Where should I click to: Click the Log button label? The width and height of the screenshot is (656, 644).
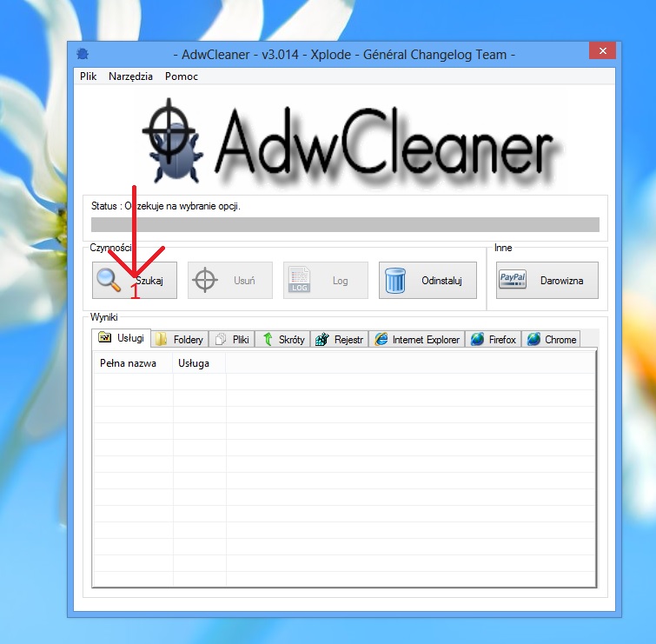tap(340, 281)
